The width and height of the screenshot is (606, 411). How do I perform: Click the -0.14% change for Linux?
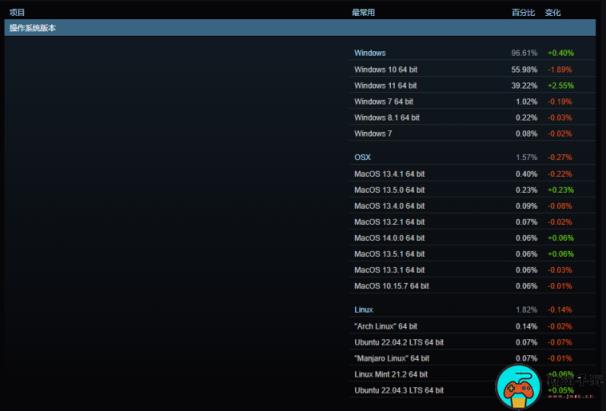(x=560, y=310)
